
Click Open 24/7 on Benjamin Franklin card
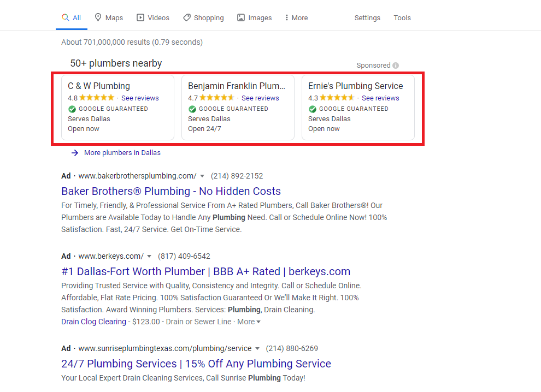(204, 129)
